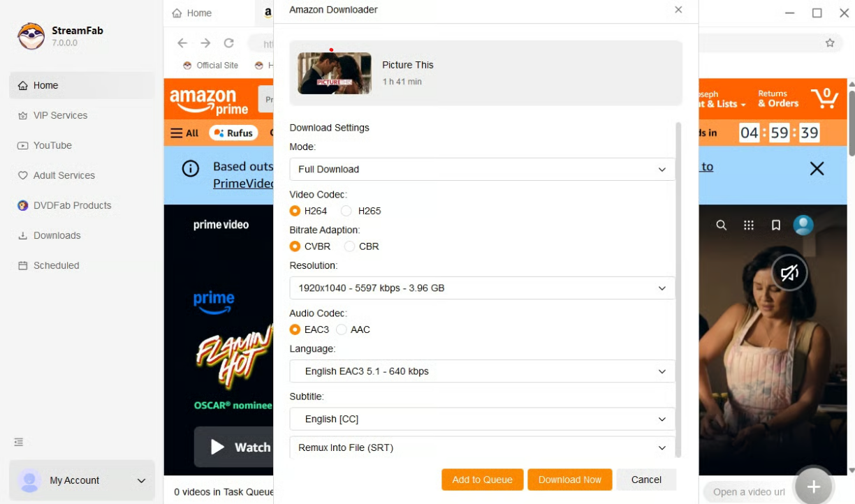Click the browser back arrow
This screenshot has width=855, height=504.
pyautogui.click(x=182, y=43)
